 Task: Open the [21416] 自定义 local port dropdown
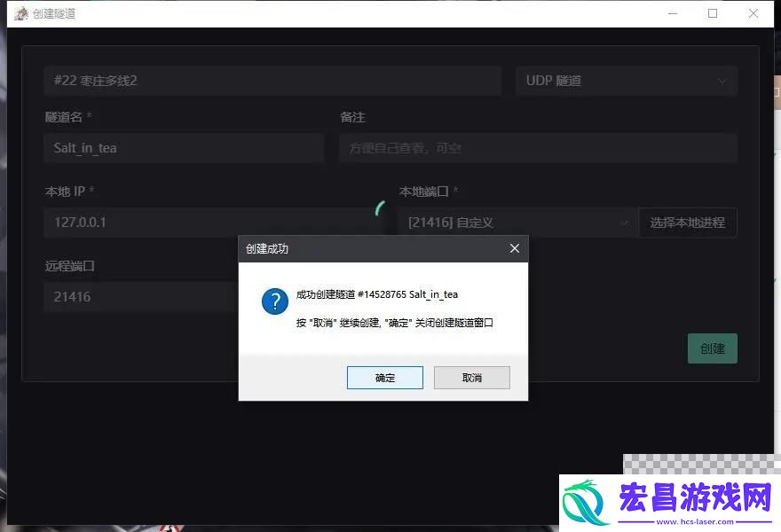tap(517, 223)
